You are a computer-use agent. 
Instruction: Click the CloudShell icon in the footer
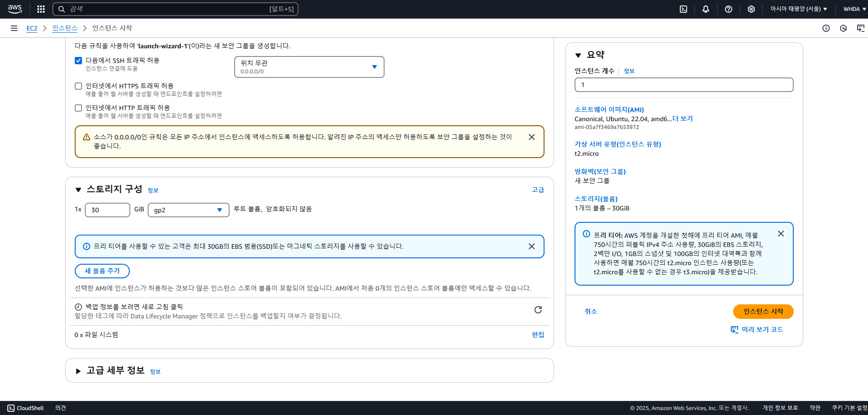pyautogui.click(x=11, y=408)
